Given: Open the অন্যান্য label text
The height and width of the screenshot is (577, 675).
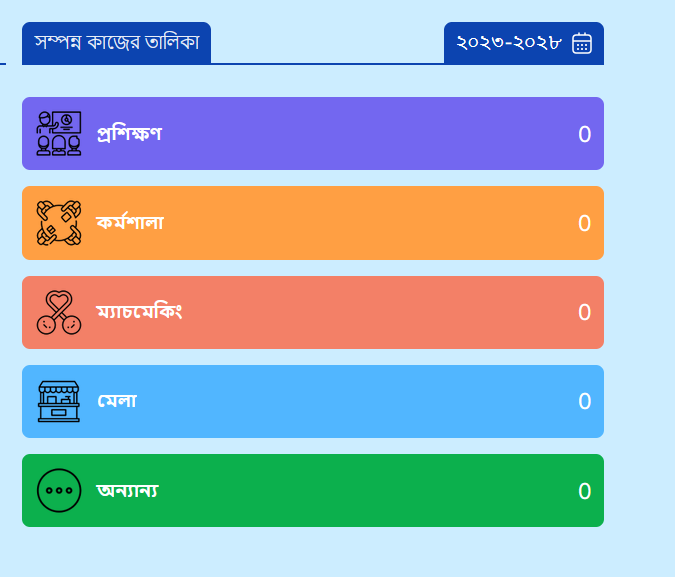Looking at the screenshot, I should (128, 490).
